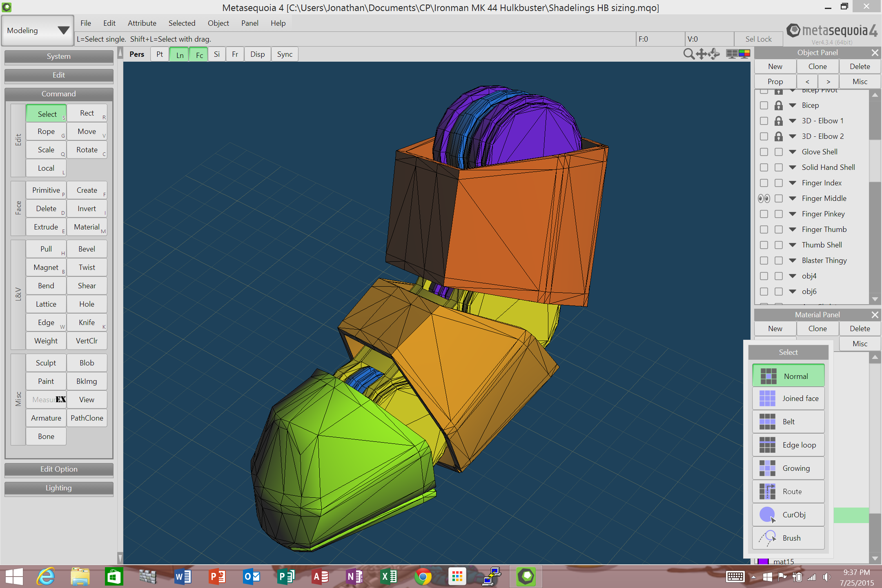Click Misc button in Material Panel
Image resolution: width=882 pixels, height=588 pixels.
860,344
